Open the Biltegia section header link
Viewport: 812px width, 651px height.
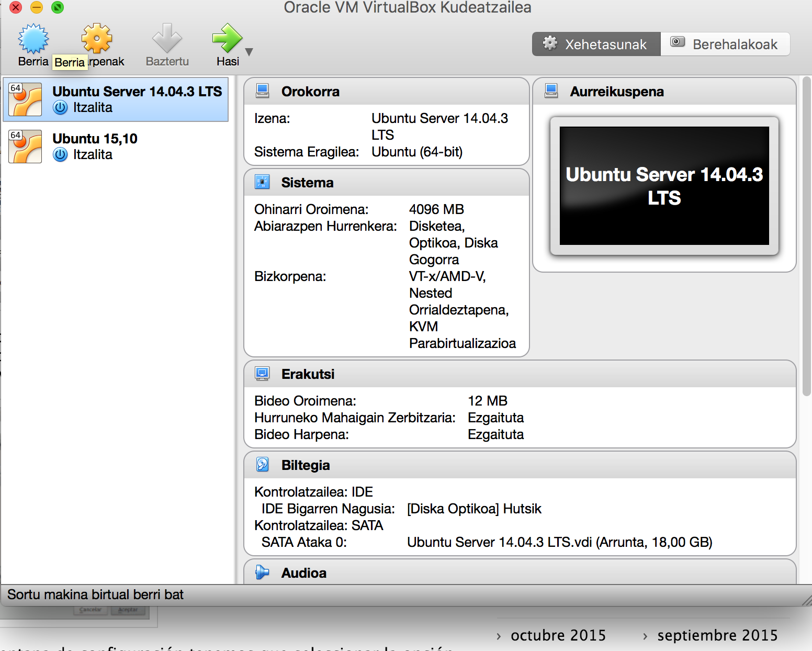[x=306, y=465]
